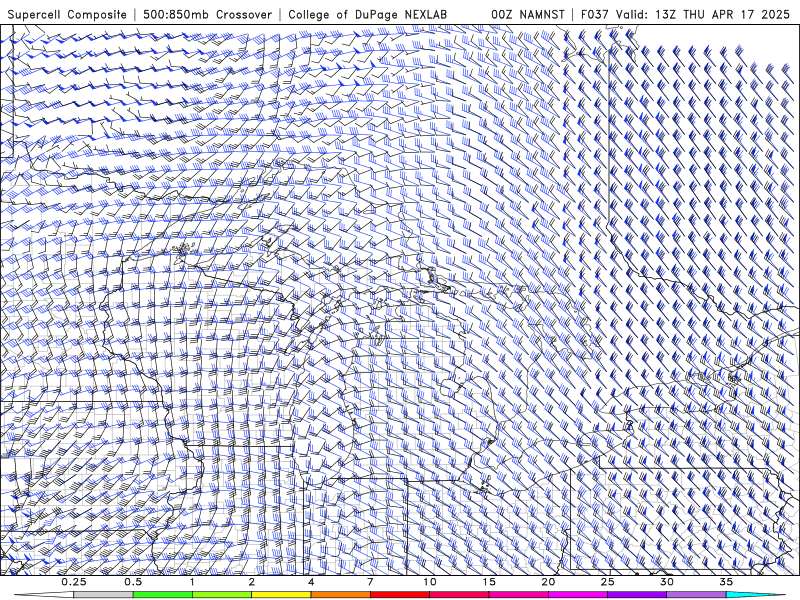Click the yellow-green 1–2 color bar segment
The height and width of the screenshot is (600, 800).
(x=221, y=595)
